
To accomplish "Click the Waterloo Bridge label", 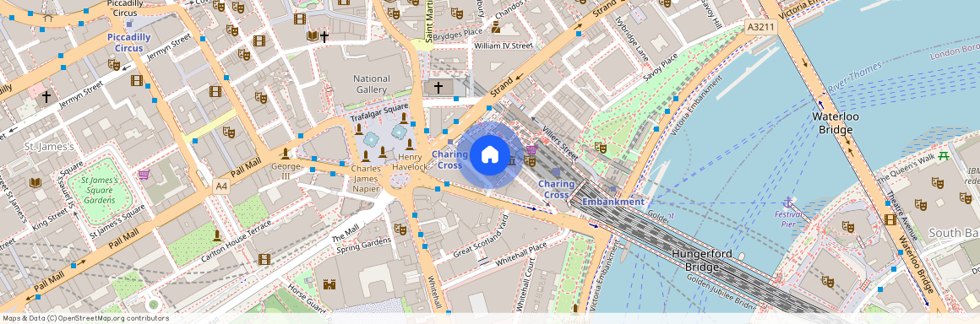I will click(835, 123).
